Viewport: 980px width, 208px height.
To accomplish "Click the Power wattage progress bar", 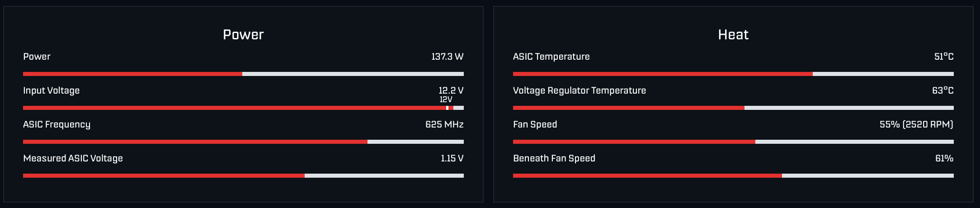I will pyautogui.click(x=243, y=74).
